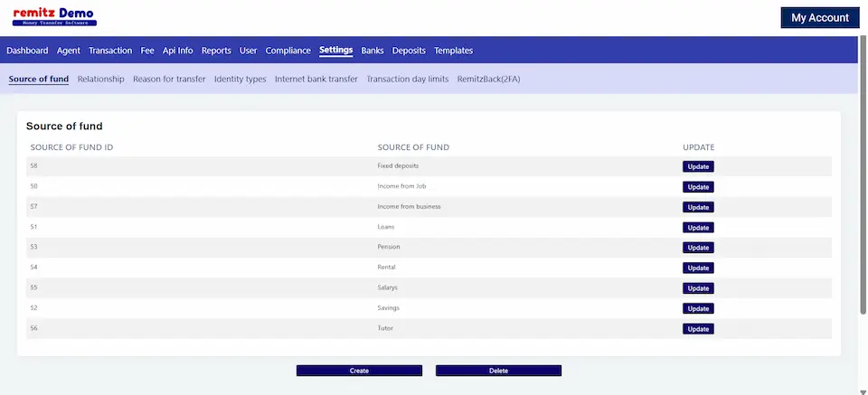
Task: Update the Pension source of fund
Action: (698, 248)
